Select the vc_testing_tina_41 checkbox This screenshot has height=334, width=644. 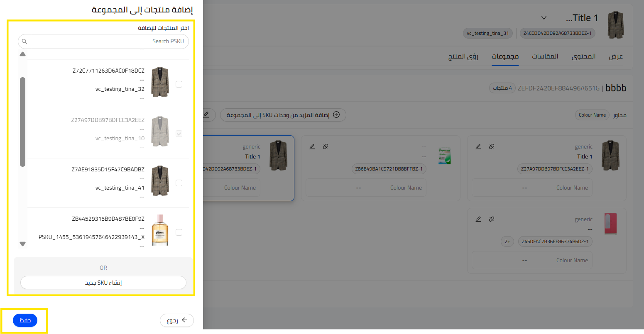[x=179, y=183]
